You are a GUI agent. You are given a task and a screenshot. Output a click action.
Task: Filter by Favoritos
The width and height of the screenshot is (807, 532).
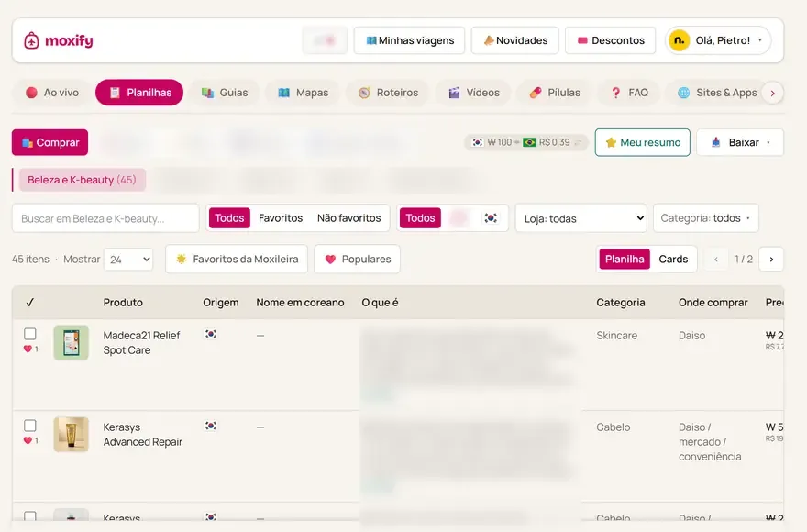click(281, 218)
